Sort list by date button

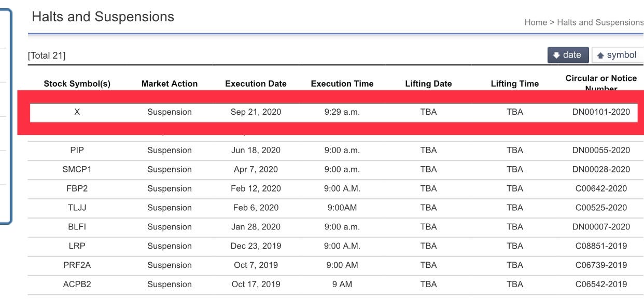[568, 55]
